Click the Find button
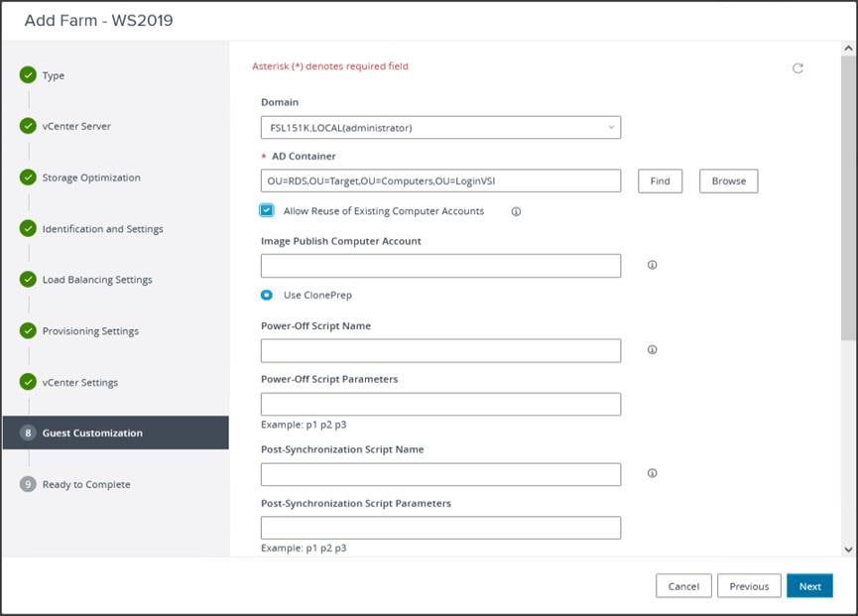The height and width of the screenshot is (616, 858). [x=660, y=181]
